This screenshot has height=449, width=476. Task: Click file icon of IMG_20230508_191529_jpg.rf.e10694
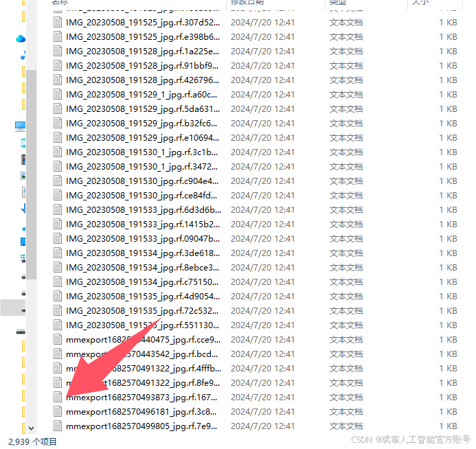click(x=58, y=138)
